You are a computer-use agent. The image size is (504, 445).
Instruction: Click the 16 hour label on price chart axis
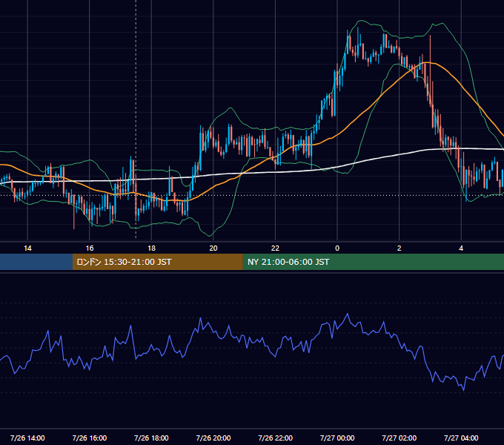pos(90,248)
